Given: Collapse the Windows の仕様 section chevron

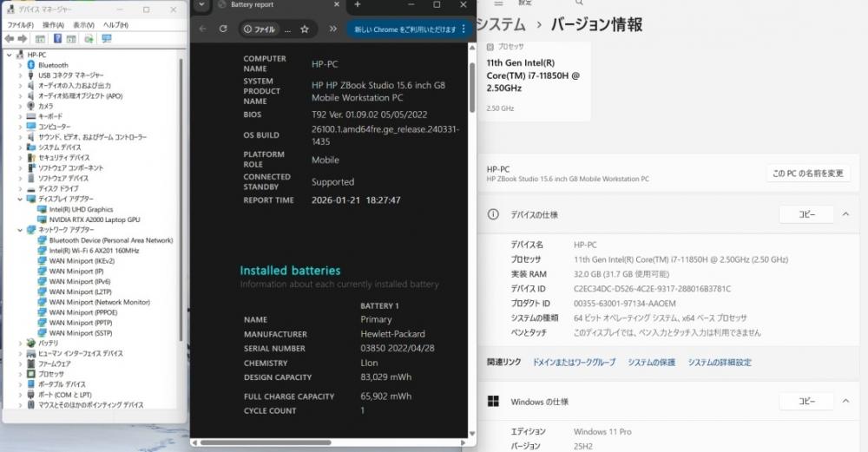Looking at the screenshot, I should coord(845,401).
